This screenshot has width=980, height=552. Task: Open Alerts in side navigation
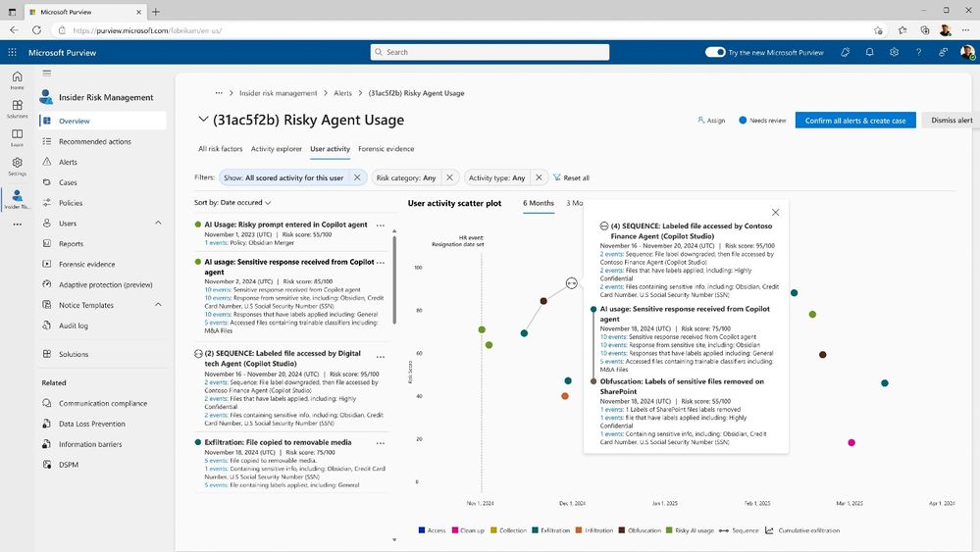pos(102,162)
